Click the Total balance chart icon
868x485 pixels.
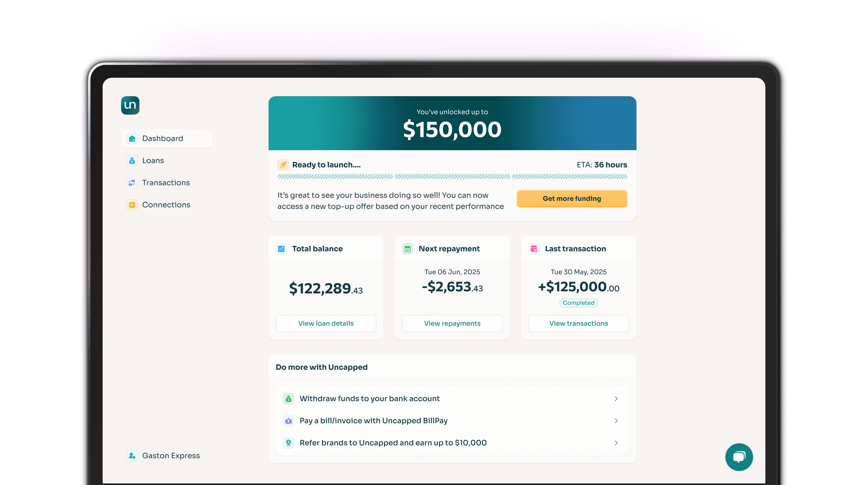pos(281,249)
